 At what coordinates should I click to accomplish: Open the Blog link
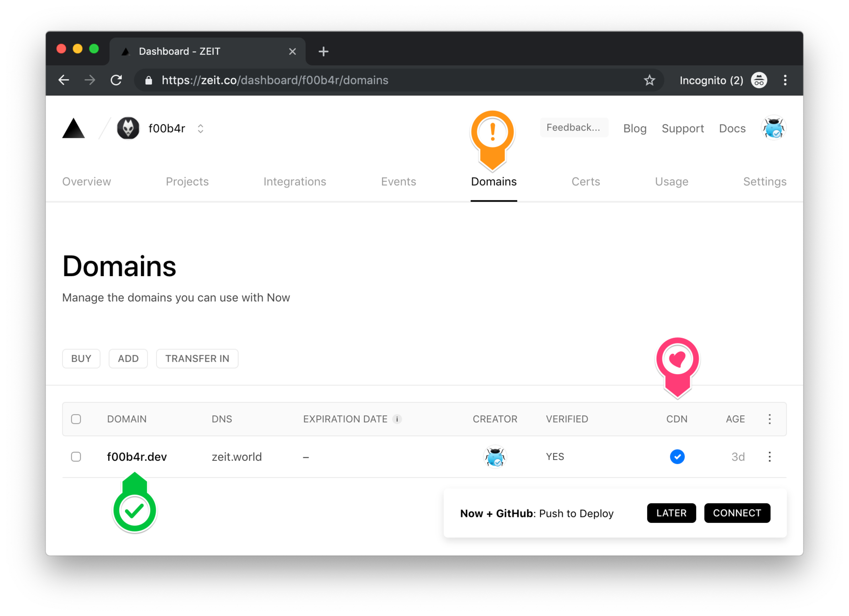635,129
